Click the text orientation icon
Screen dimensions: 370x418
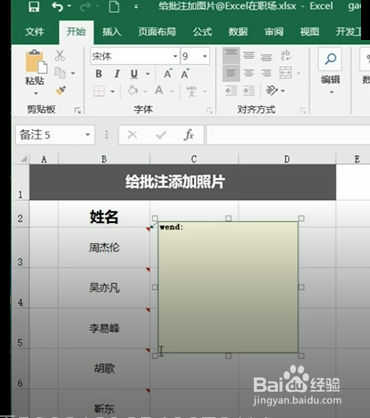pos(272,90)
